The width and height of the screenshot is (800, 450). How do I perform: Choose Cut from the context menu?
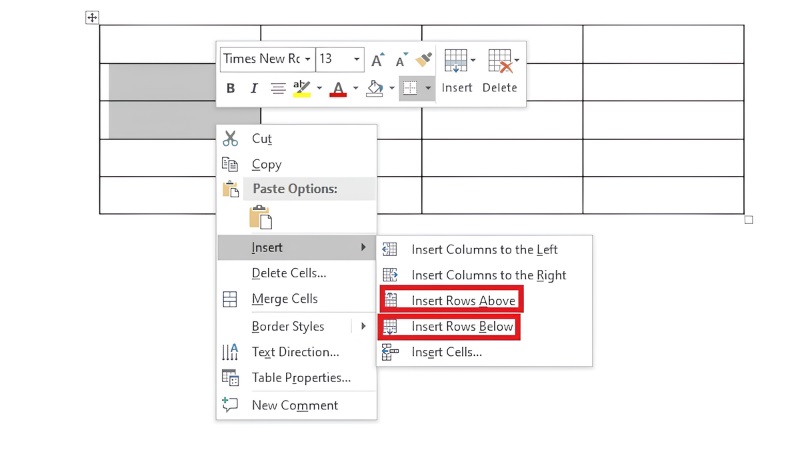coord(297,139)
